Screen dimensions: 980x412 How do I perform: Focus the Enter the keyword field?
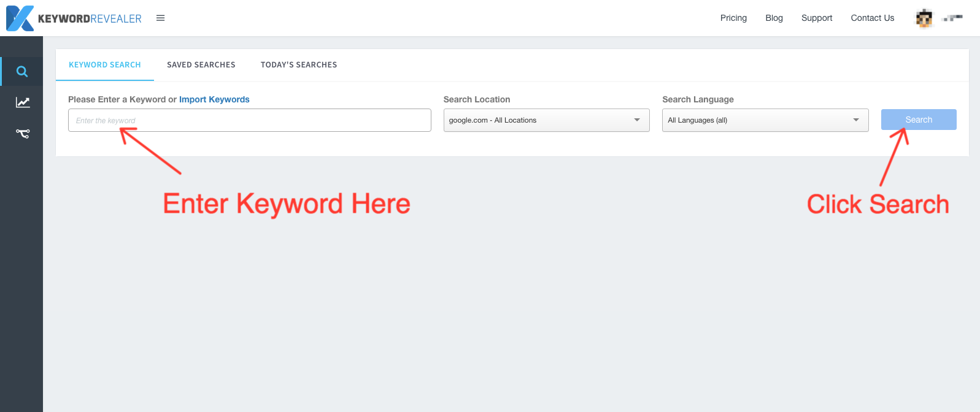pyautogui.click(x=250, y=120)
